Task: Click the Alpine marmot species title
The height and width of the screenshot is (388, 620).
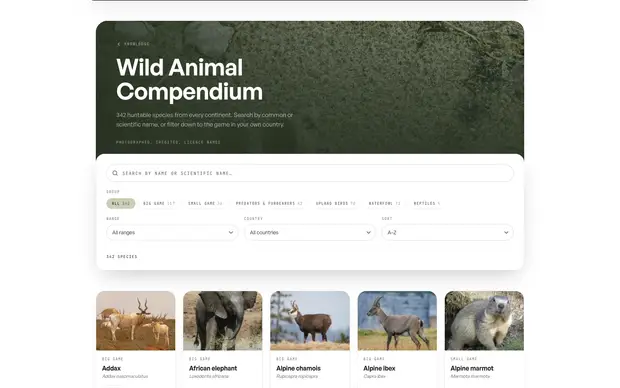Action: click(472, 368)
